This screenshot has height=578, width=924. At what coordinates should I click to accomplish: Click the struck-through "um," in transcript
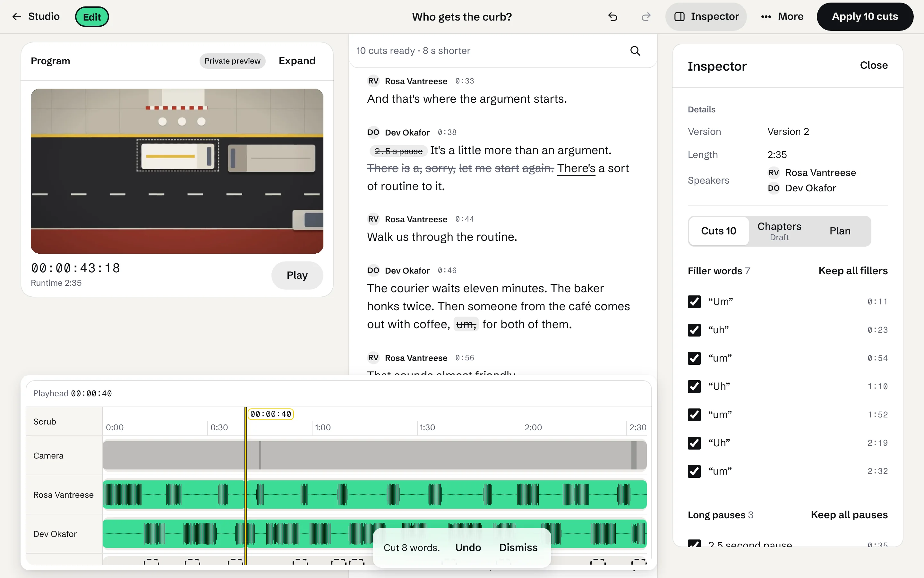(x=466, y=325)
